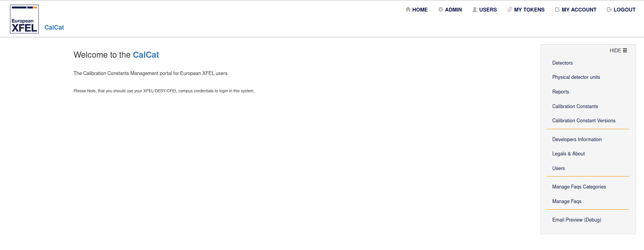Go to HOME in top navigation
The width and height of the screenshot is (644, 250).
click(x=420, y=10)
